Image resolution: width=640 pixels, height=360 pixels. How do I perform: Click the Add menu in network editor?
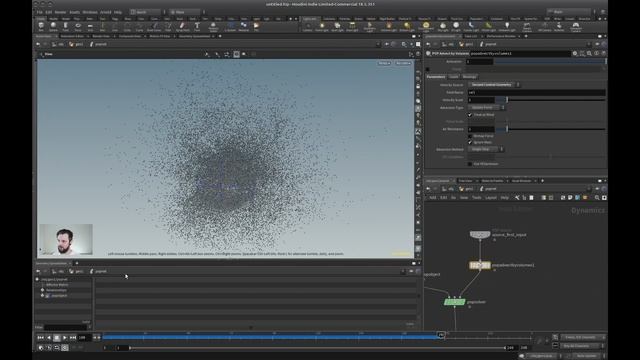432,198
